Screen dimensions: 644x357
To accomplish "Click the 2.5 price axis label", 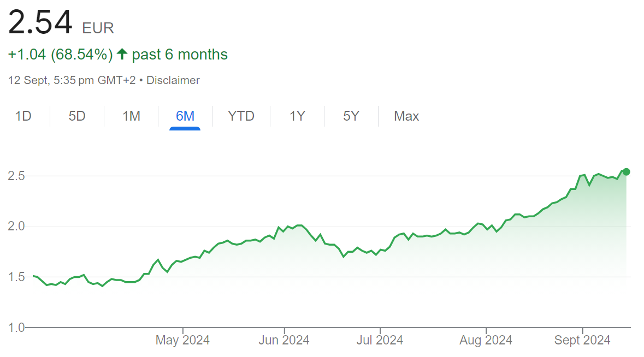I will pyautogui.click(x=16, y=176).
